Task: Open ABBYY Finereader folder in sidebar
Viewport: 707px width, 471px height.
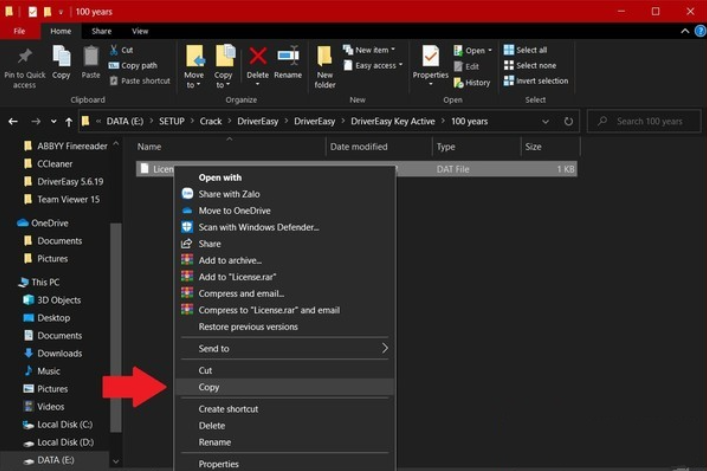Action: tap(65, 146)
